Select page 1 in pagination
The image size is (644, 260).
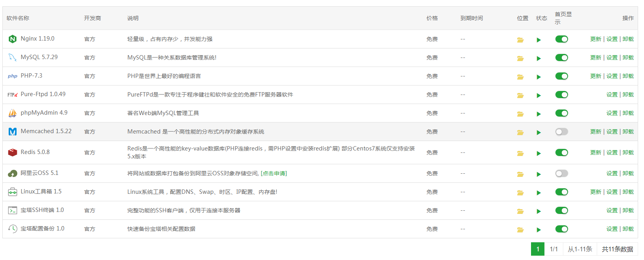pos(537,249)
